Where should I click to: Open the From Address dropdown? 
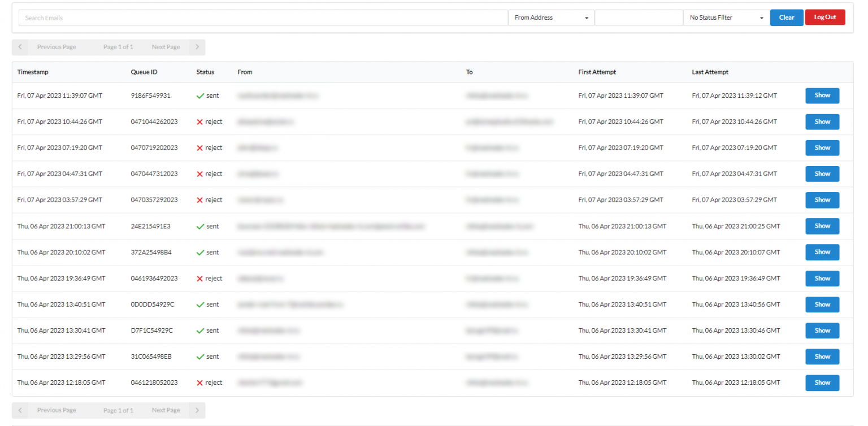coord(551,18)
